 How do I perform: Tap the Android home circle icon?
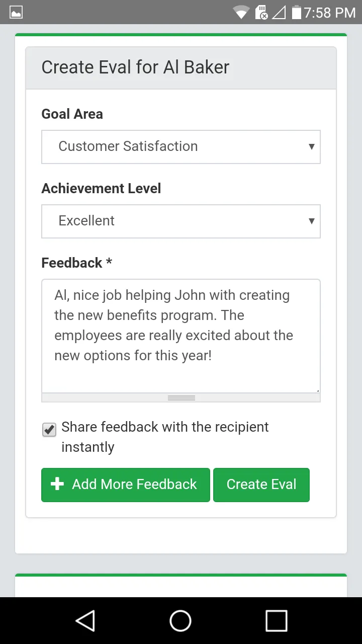pos(180,620)
